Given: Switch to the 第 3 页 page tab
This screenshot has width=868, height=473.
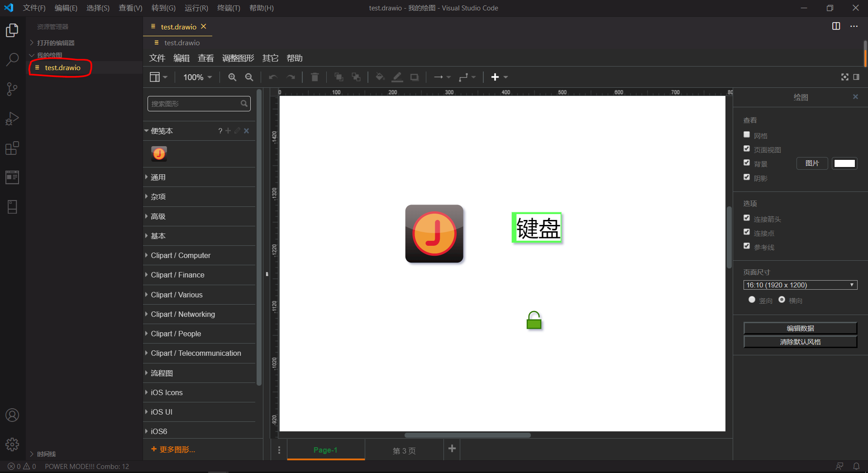Looking at the screenshot, I should [x=404, y=450].
